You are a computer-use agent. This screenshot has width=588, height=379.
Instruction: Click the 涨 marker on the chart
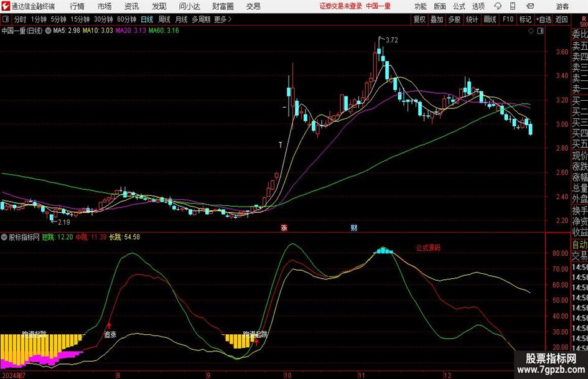tap(284, 227)
